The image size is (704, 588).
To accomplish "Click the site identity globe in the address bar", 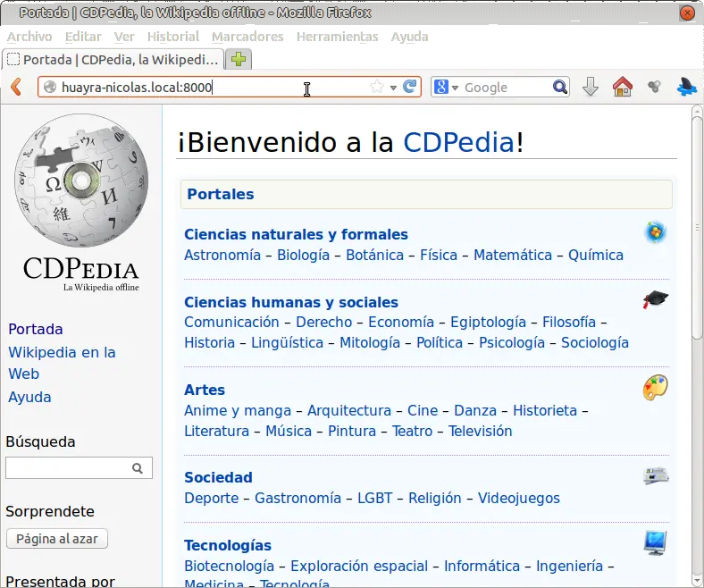I will (50, 87).
